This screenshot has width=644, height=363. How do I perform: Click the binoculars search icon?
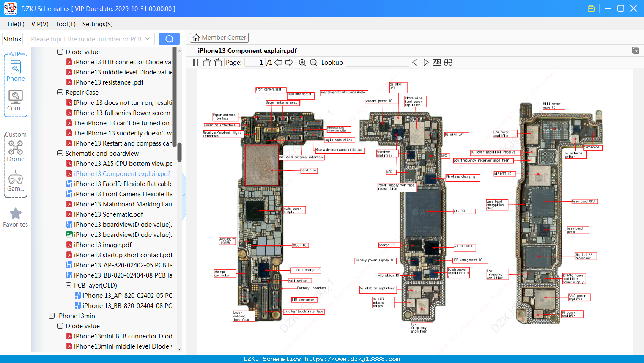(x=448, y=63)
